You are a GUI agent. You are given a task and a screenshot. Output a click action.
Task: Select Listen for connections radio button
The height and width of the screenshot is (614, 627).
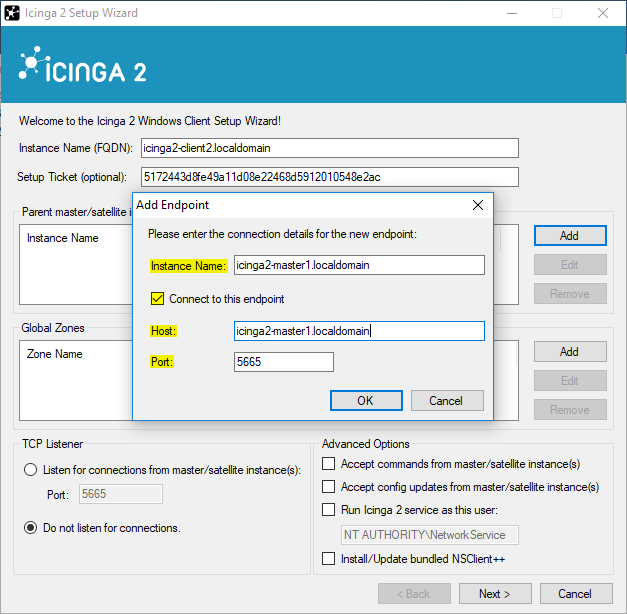pyautogui.click(x=30, y=470)
